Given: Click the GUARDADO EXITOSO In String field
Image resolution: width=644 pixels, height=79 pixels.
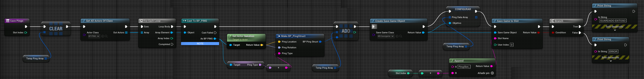Looking at the screenshot, I should pos(613,21).
